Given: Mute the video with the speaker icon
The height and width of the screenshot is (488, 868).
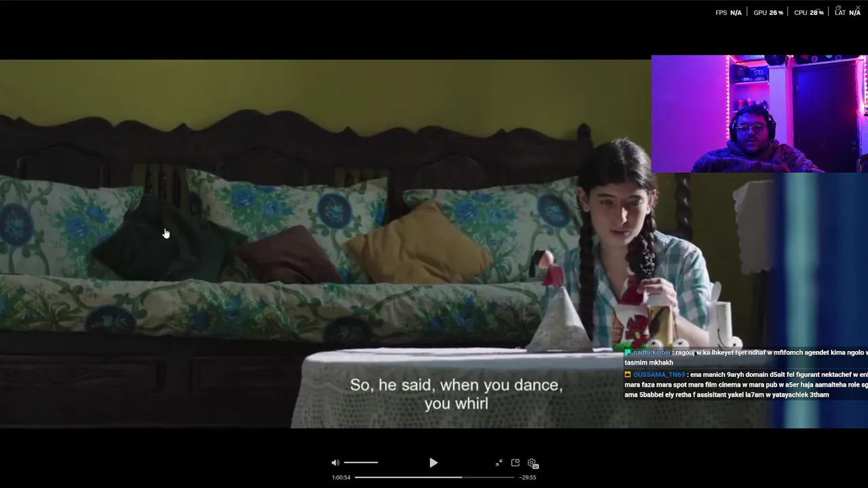Looking at the screenshot, I should (x=335, y=463).
